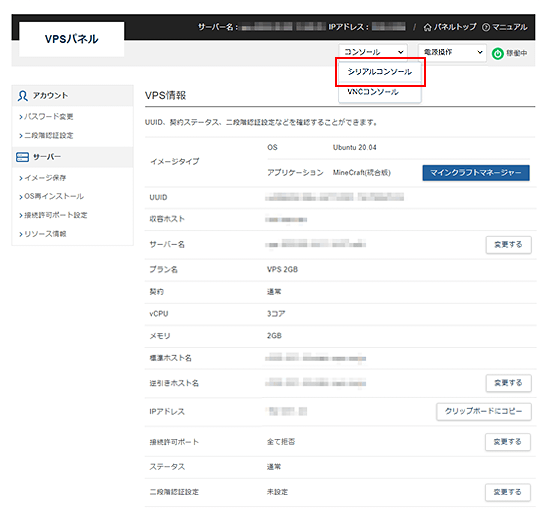Click 変更する for サーバー名

click(x=508, y=244)
